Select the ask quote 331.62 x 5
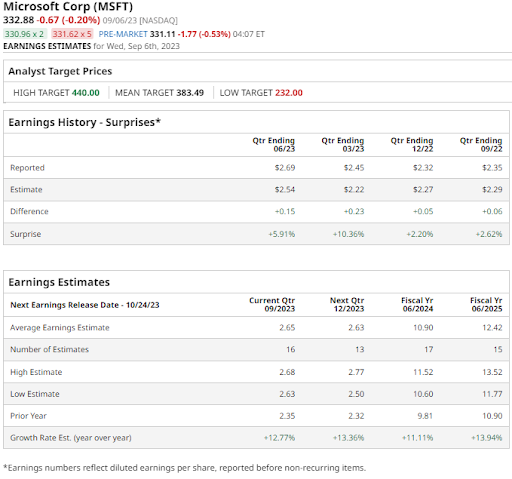Viewport: 512px width, 479px height. [72, 34]
